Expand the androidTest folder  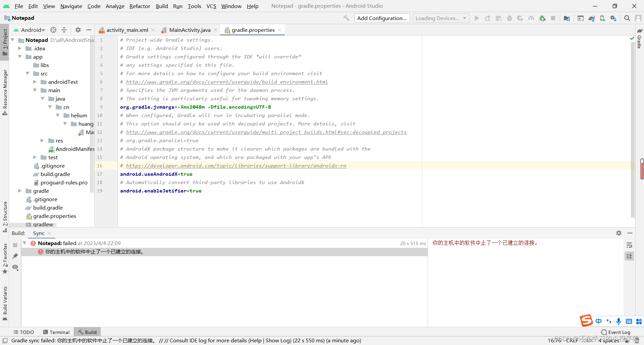[x=35, y=82]
